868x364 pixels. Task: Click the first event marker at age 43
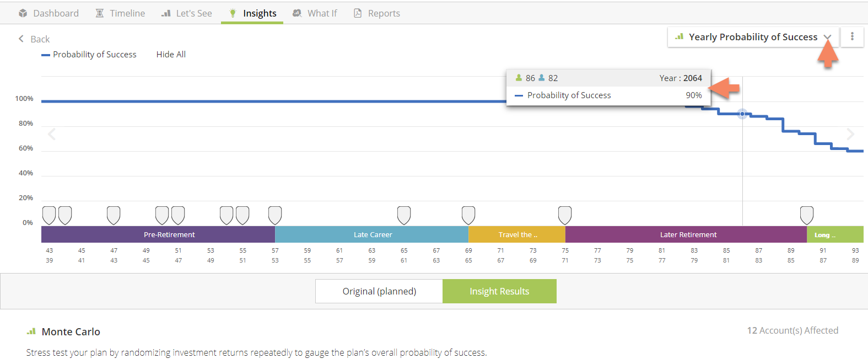(49, 215)
